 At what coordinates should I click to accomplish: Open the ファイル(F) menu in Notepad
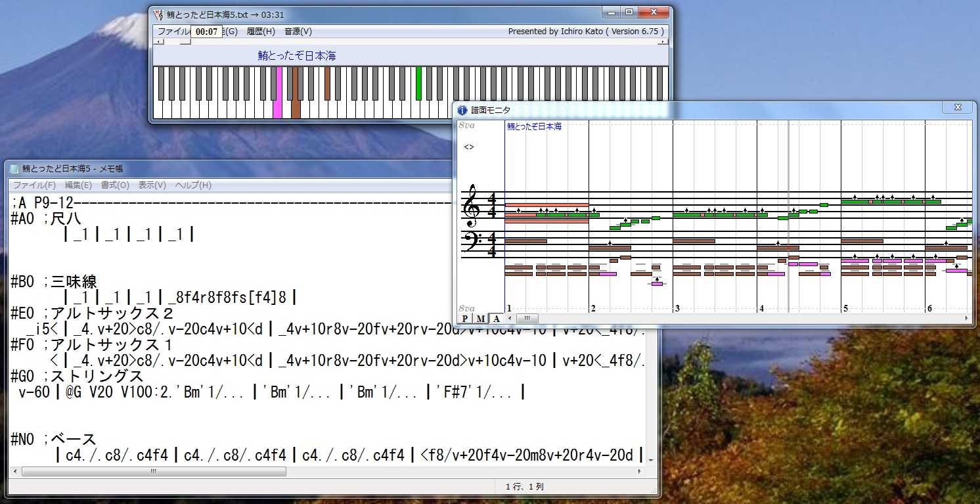[35, 185]
